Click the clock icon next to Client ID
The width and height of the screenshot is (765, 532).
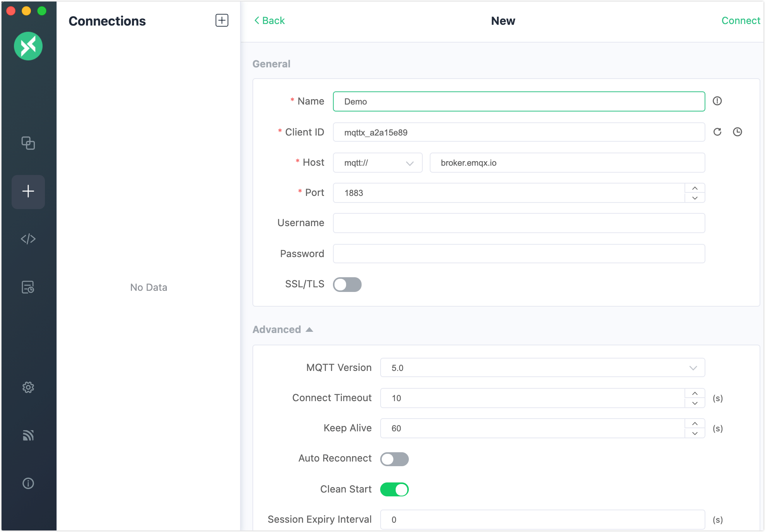pyautogui.click(x=738, y=132)
